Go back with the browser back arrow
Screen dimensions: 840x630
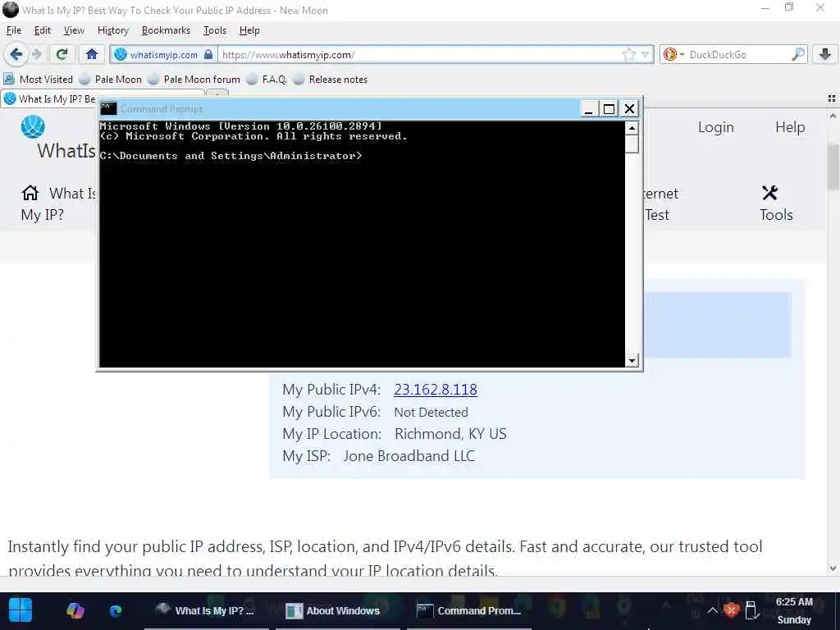click(x=16, y=54)
